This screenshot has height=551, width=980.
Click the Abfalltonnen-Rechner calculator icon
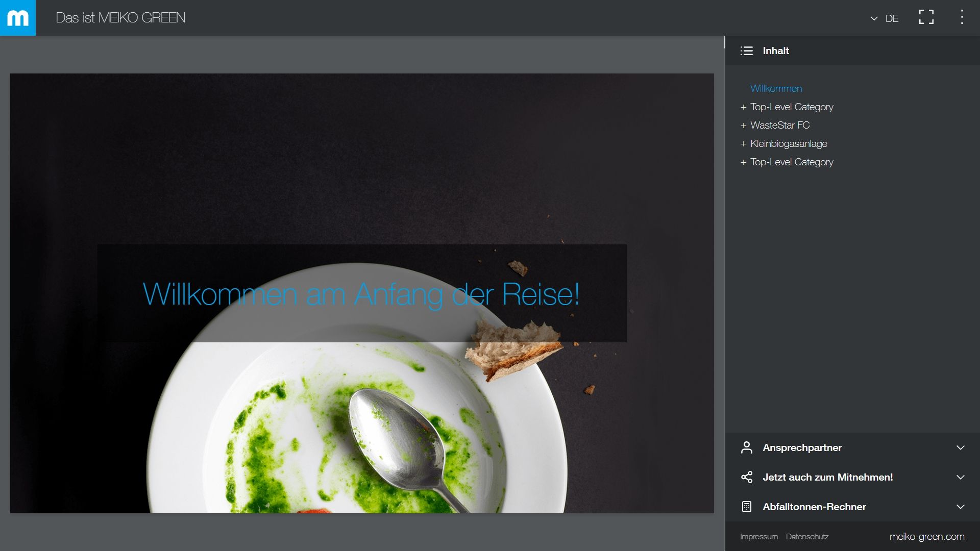pos(746,507)
